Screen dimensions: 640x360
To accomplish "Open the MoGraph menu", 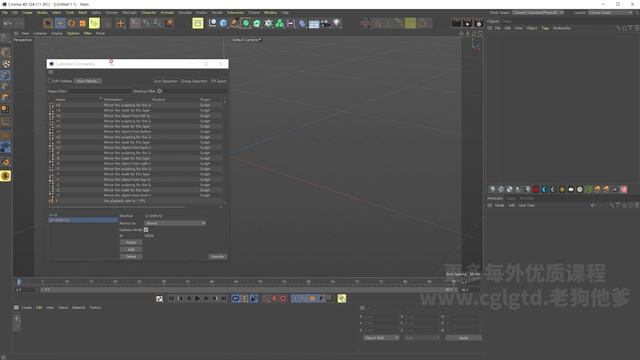I will [129, 13].
